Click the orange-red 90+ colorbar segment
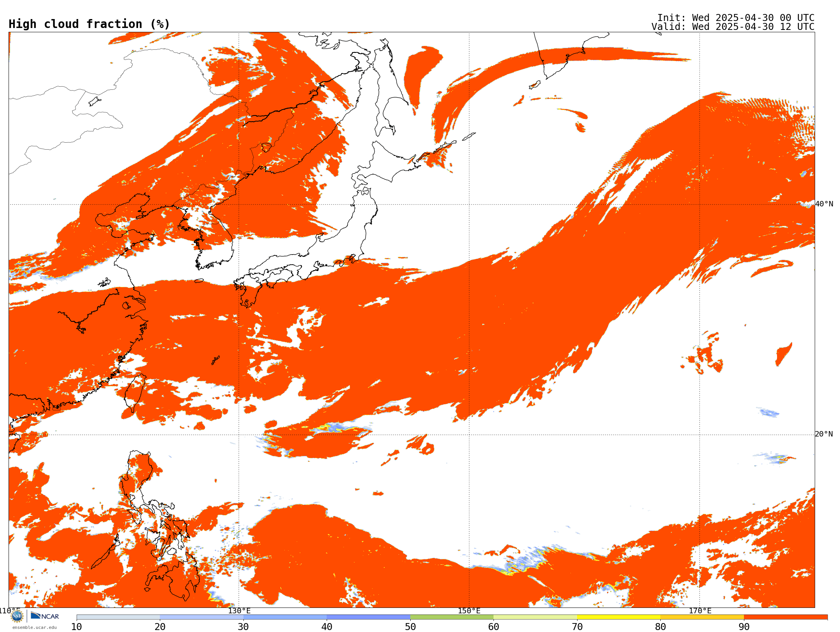 [x=786, y=617]
